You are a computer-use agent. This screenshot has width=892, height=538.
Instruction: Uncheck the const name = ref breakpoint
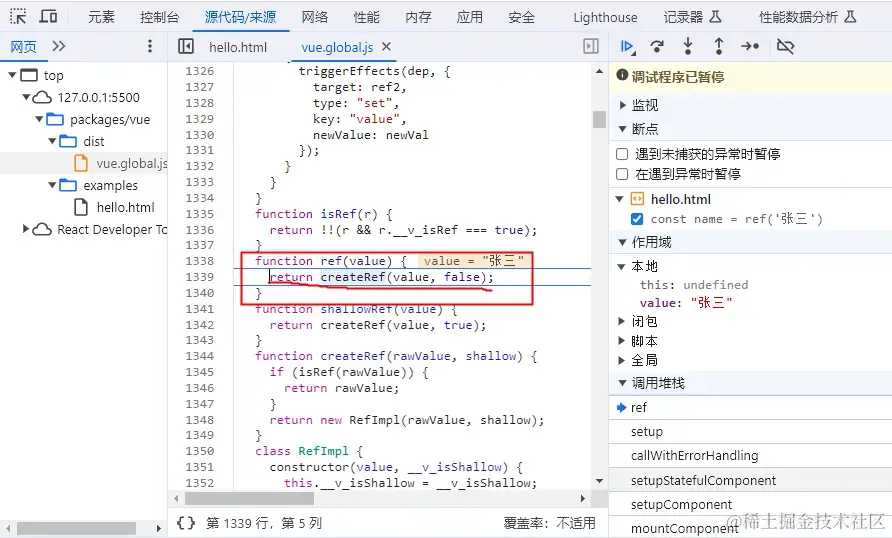637,219
